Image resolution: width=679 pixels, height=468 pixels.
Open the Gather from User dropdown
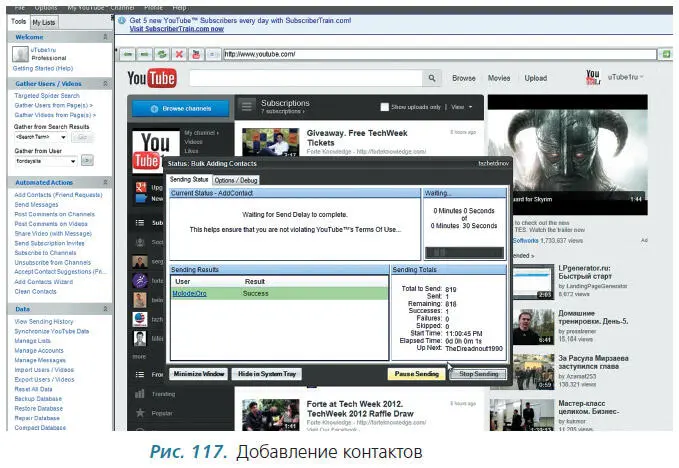(46, 161)
